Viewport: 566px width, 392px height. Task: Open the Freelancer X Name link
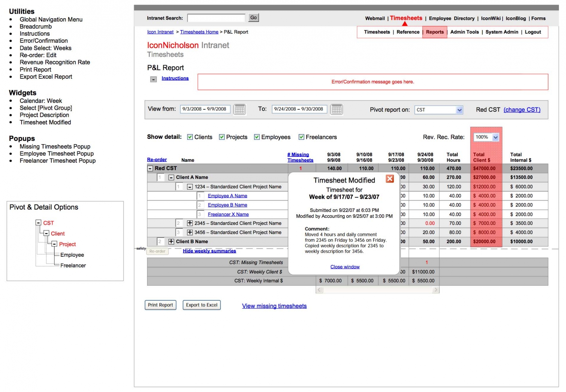coord(228,215)
